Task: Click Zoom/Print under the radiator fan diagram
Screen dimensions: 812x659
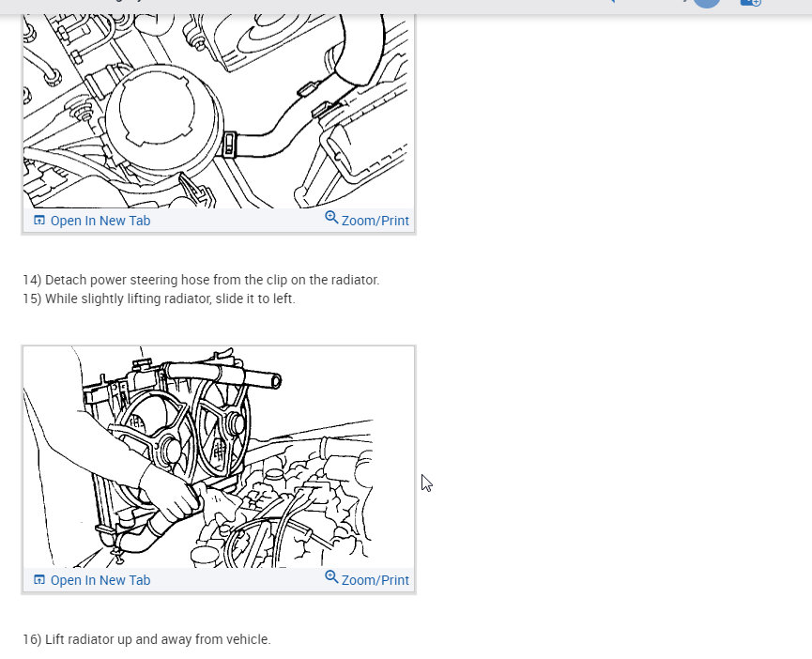Action: (x=367, y=580)
